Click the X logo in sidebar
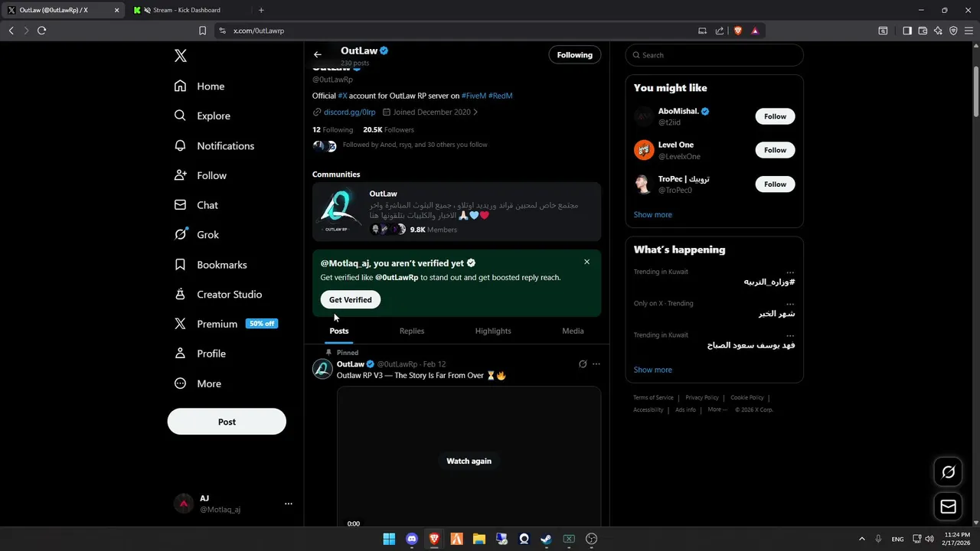 point(181,56)
